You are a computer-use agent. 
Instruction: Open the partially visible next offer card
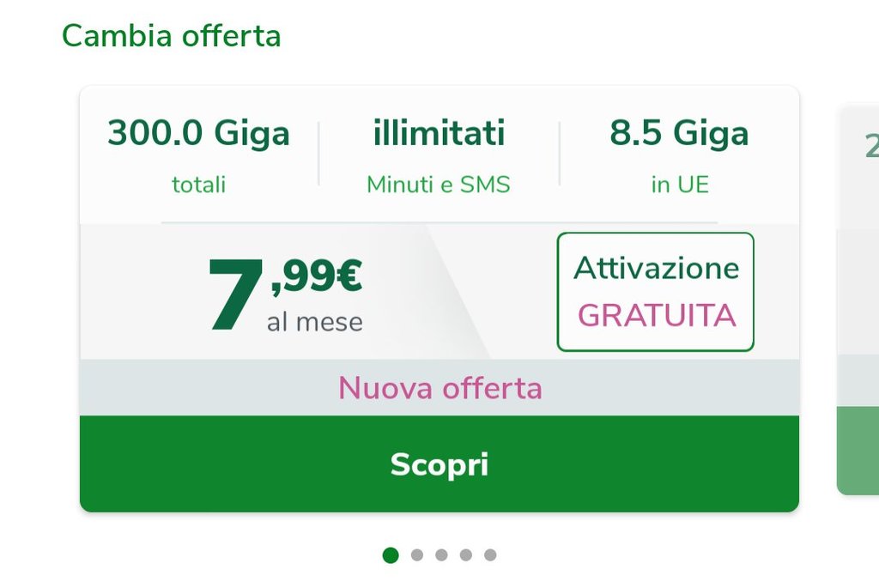pyautogui.click(x=858, y=300)
